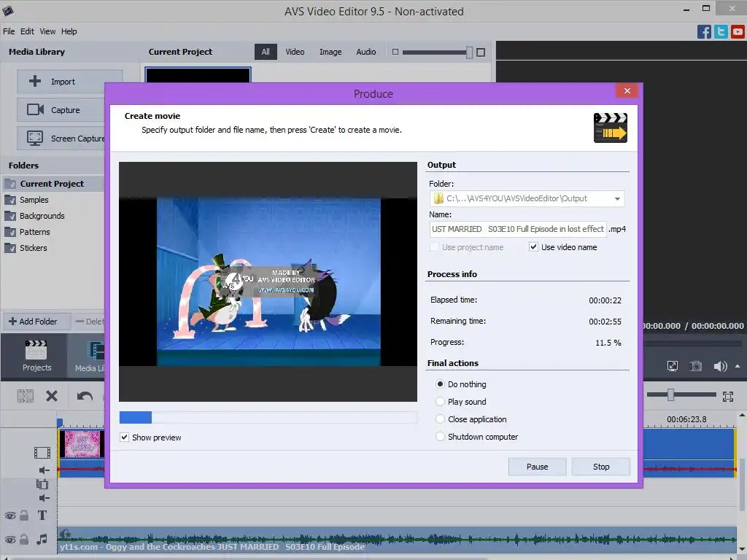Open the Facebook icon link

pos(704,32)
